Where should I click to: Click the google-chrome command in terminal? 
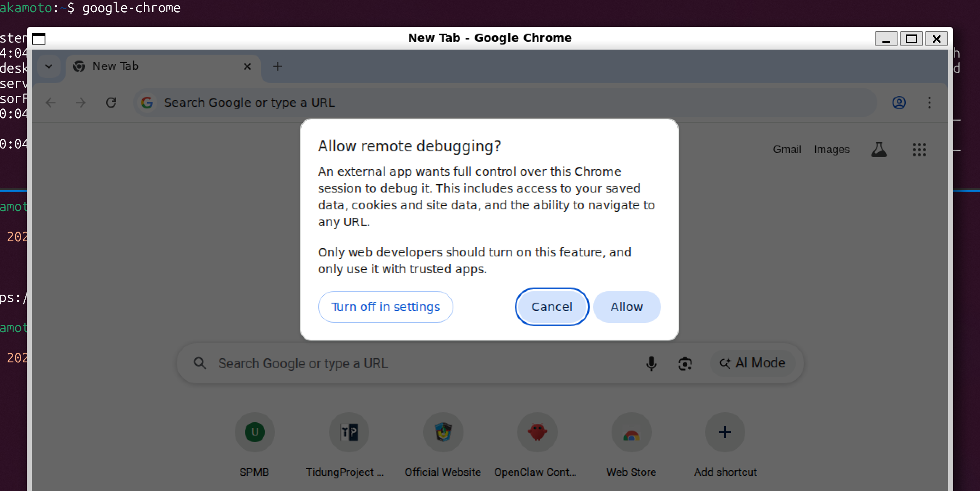click(x=131, y=8)
